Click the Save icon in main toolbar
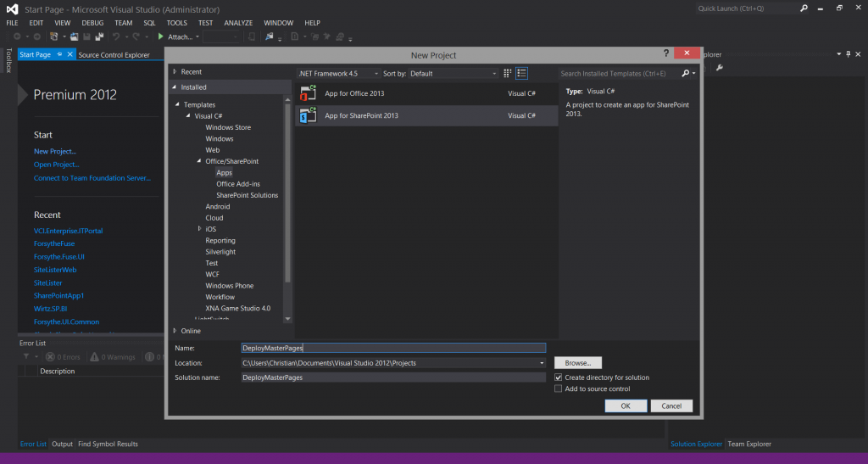The image size is (868, 464). coord(87,36)
